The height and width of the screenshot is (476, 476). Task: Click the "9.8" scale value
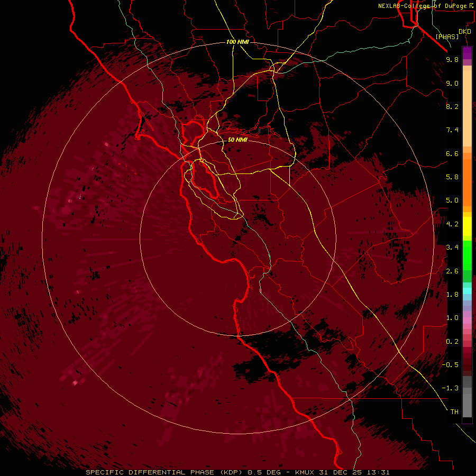(452, 59)
